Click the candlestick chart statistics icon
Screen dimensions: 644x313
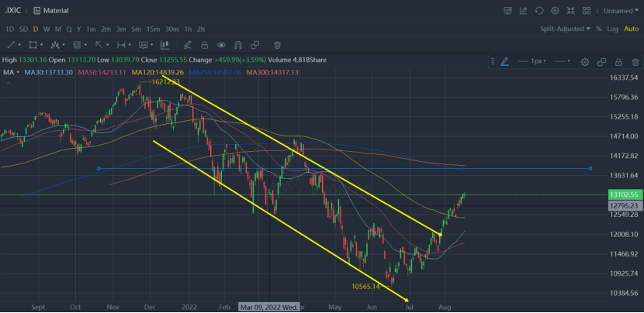coord(165,45)
